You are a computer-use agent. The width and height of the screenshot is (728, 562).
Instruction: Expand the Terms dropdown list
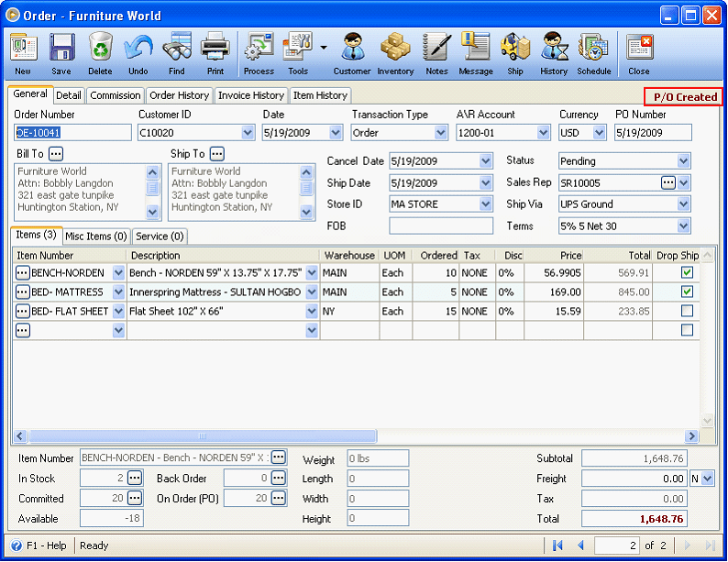click(683, 226)
